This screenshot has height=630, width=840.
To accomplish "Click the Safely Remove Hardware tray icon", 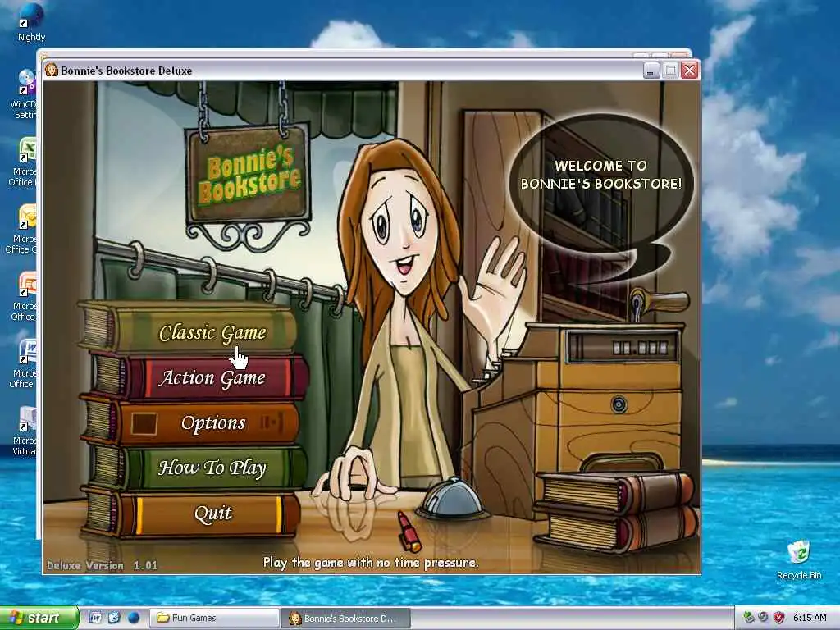I will pyautogui.click(x=749, y=618).
